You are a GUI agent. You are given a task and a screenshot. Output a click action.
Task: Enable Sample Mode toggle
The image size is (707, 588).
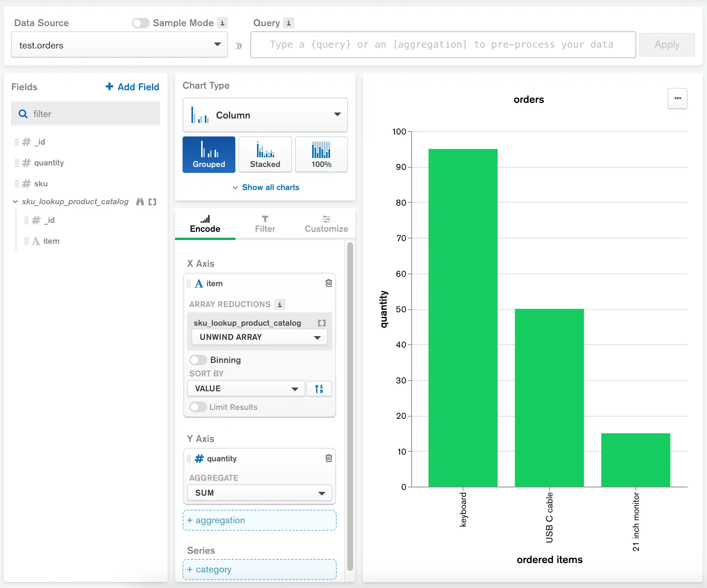pyautogui.click(x=140, y=23)
